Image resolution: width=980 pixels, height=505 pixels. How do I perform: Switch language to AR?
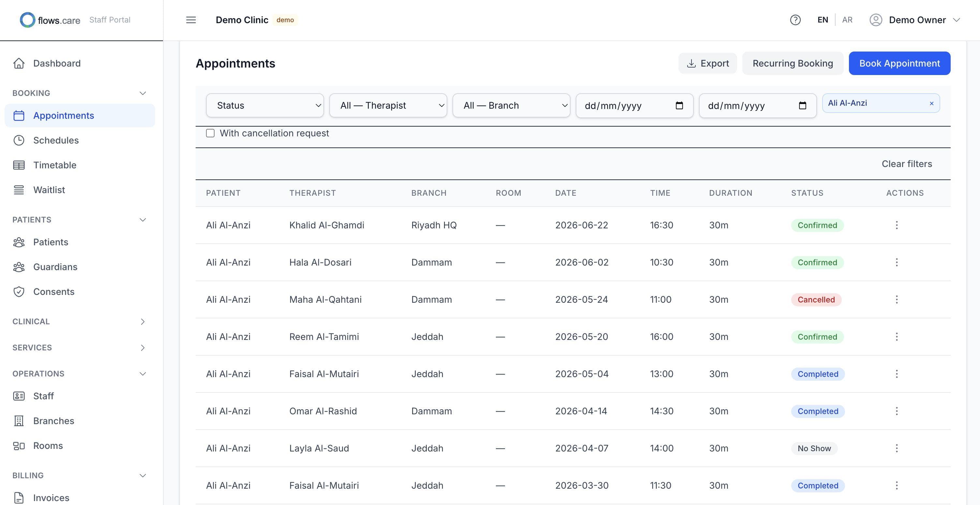[x=847, y=20]
